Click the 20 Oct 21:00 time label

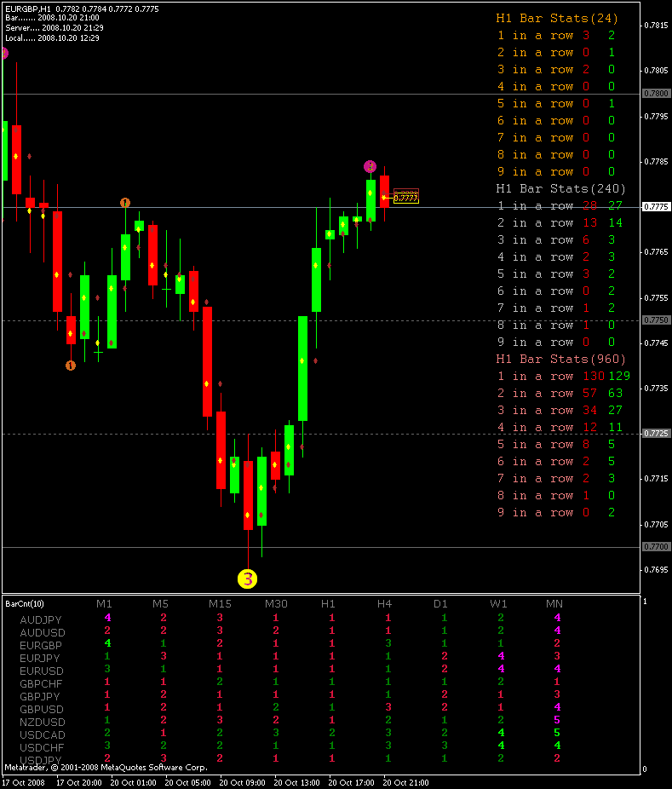[406, 783]
